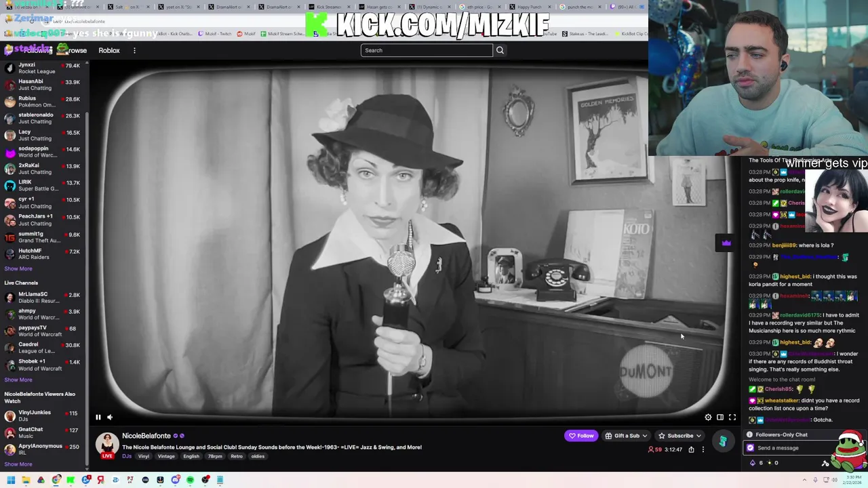868x488 pixels.
Task: Open Jynxzi's channel in the sidebar
Action: point(43,68)
